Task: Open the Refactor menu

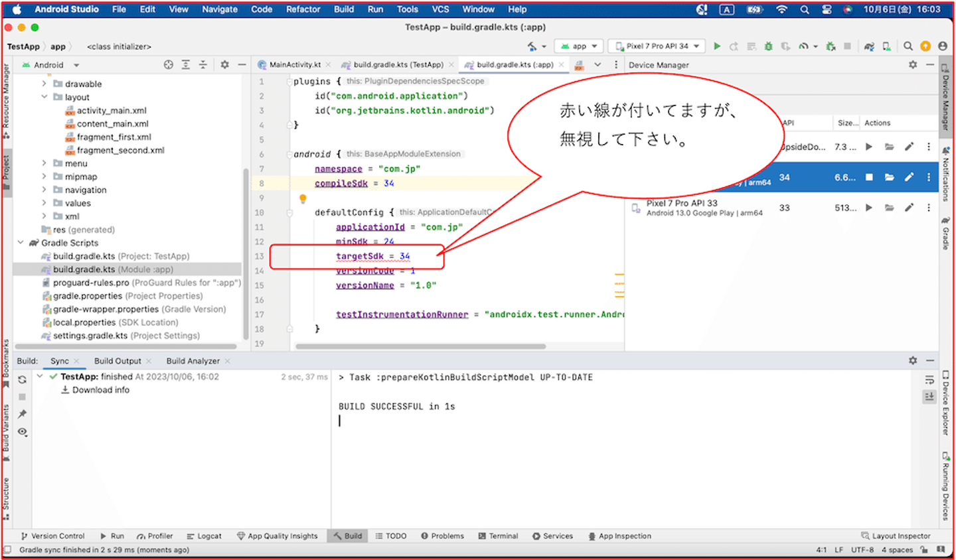Action: point(303,9)
